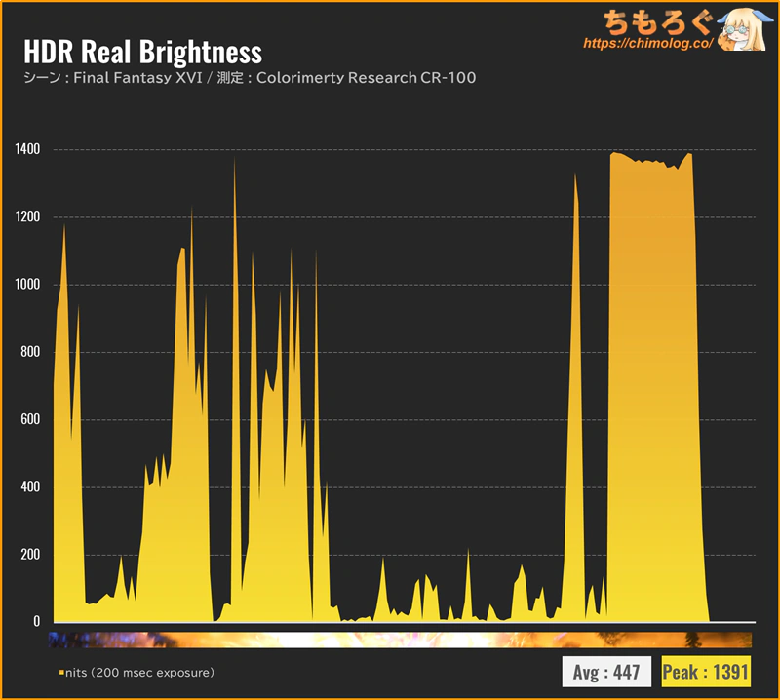Click the Avg : 447 box

click(x=606, y=672)
